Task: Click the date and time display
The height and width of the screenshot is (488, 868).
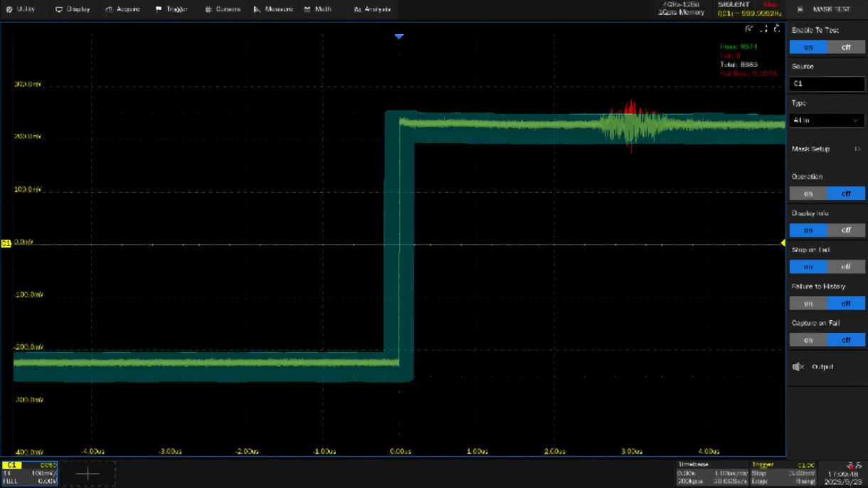Action: click(x=842, y=477)
